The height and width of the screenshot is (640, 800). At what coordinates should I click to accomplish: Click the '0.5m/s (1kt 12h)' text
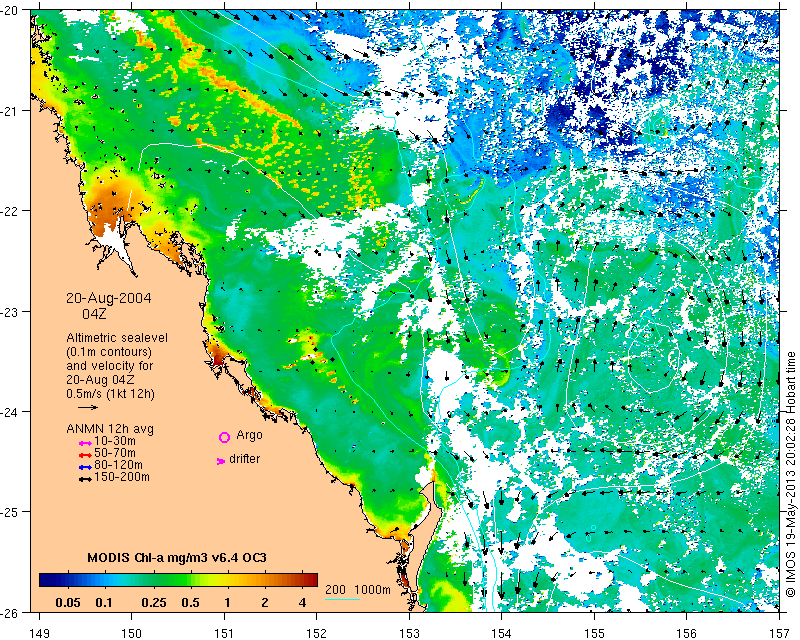pyautogui.click(x=111, y=394)
